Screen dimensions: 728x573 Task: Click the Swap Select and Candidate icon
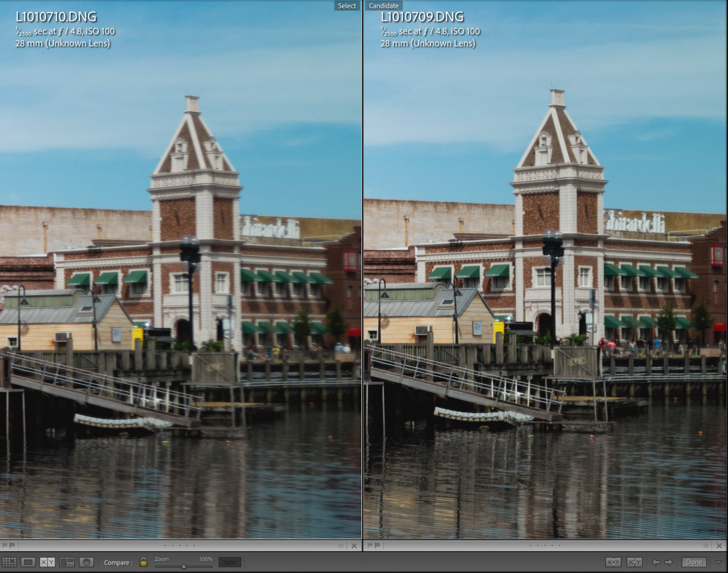click(x=613, y=562)
